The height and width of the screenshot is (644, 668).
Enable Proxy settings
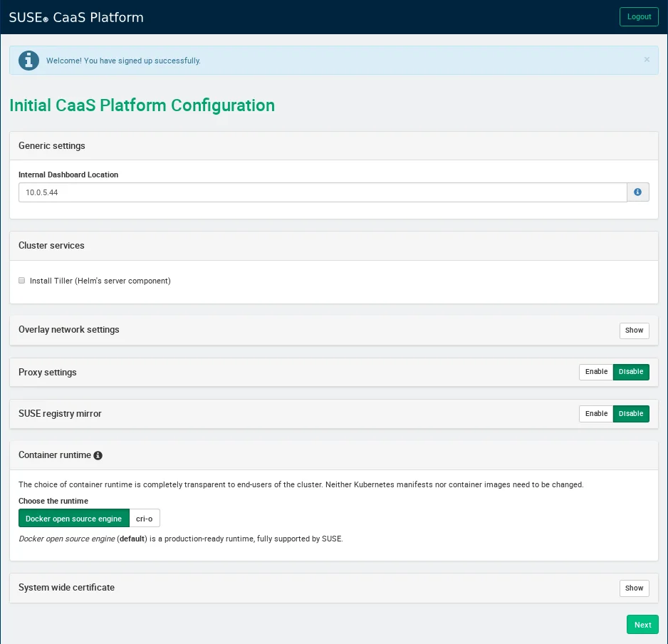pos(596,372)
